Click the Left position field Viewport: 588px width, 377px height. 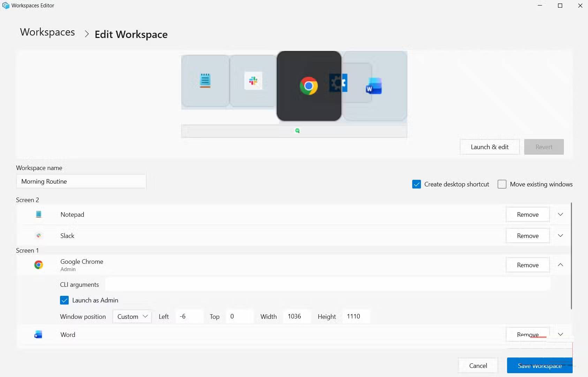189,316
